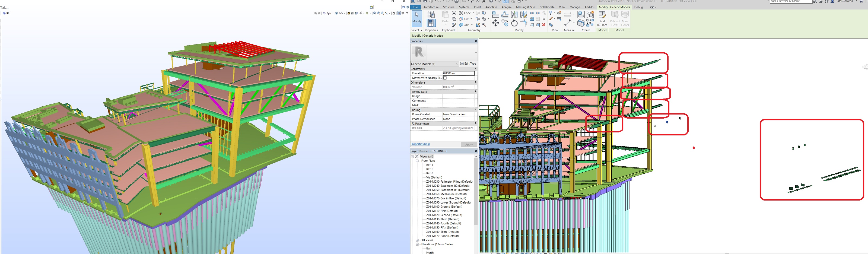This screenshot has height=254, width=868.
Task: Expand the 3D Views tree node
Action: point(417,240)
